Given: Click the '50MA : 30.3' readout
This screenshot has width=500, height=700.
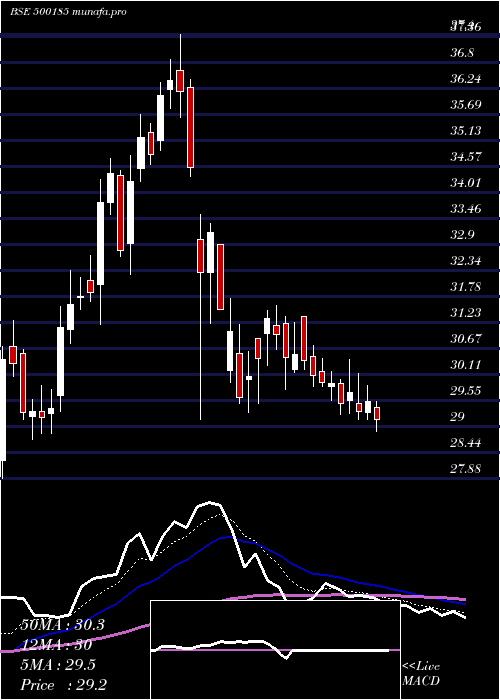Looking at the screenshot, I should click(x=62, y=625).
